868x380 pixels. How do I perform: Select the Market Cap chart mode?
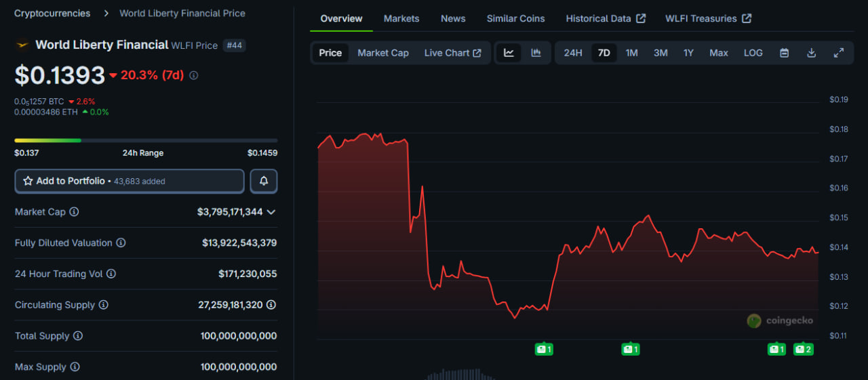click(383, 53)
